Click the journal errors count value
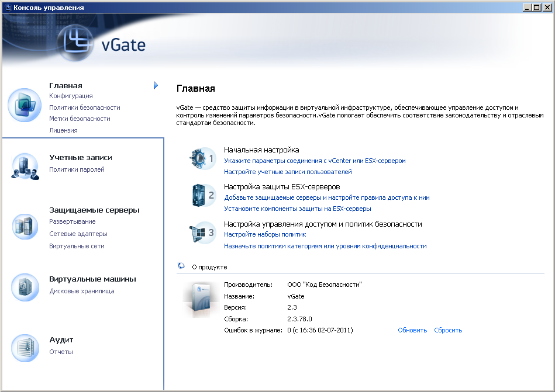The width and height of the screenshot is (555, 392). click(320, 330)
